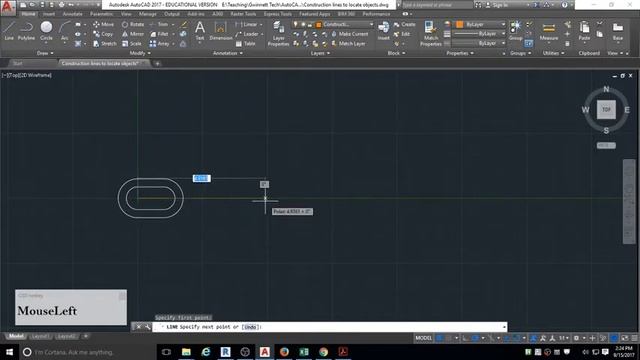Toggle polar tracking in status bar
This screenshot has height=360, width=640.
click(x=476, y=338)
